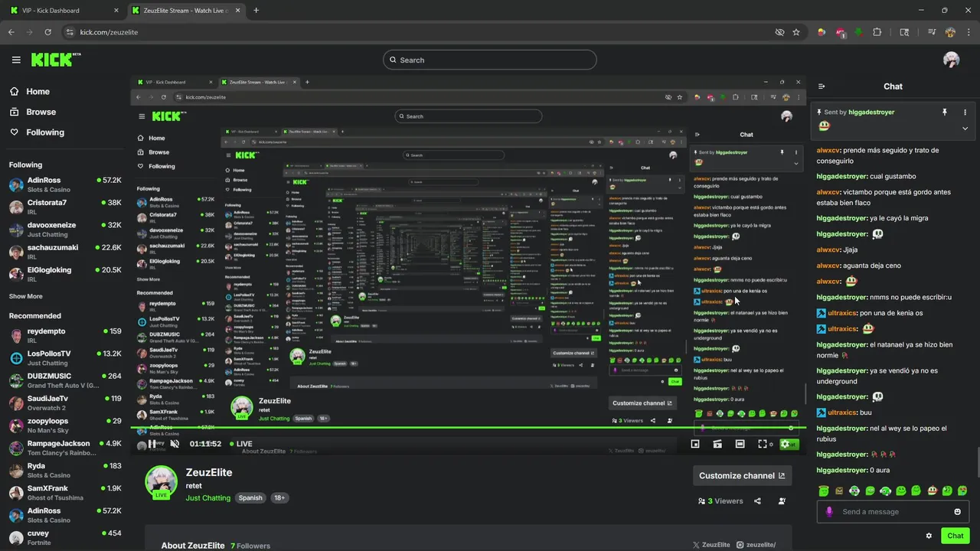
Task: Click Customize channel button
Action: (742, 475)
